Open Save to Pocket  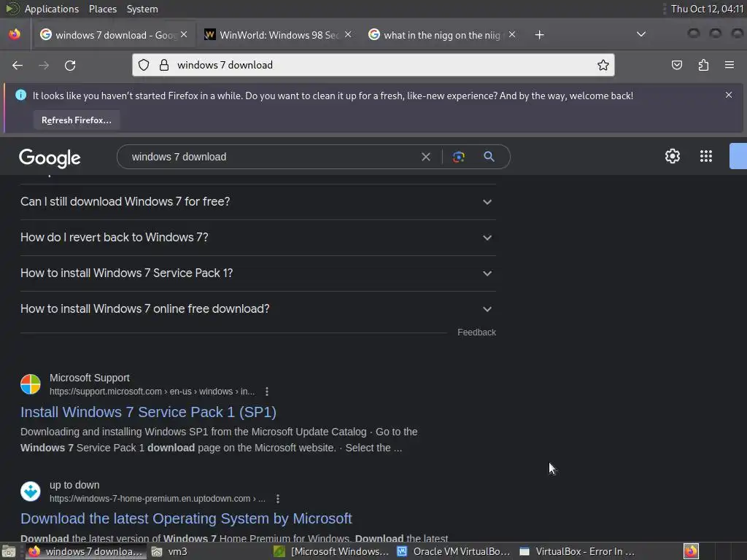(676, 65)
